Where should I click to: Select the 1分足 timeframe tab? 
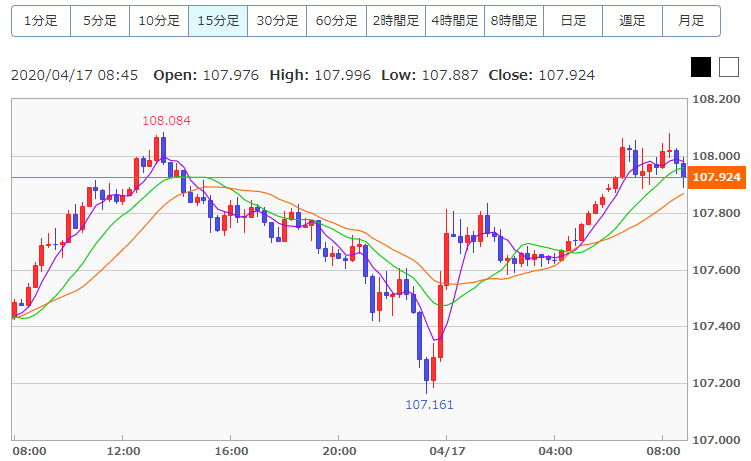(41, 21)
